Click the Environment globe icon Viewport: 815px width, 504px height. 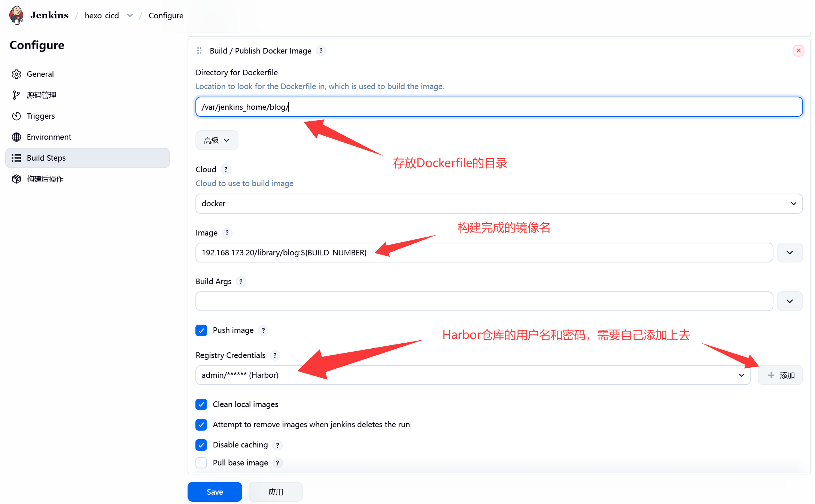coord(16,137)
